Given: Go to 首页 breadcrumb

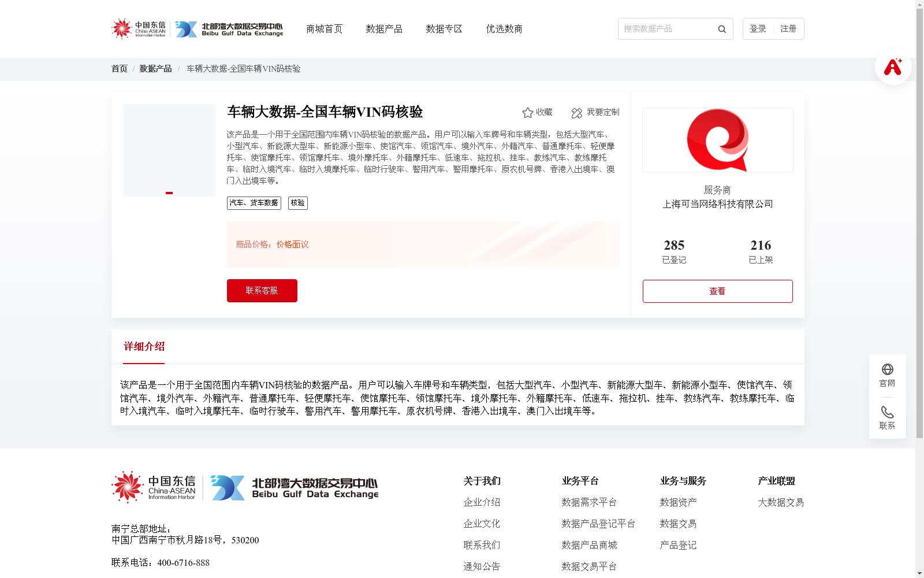Looking at the screenshot, I should pyautogui.click(x=120, y=69).
